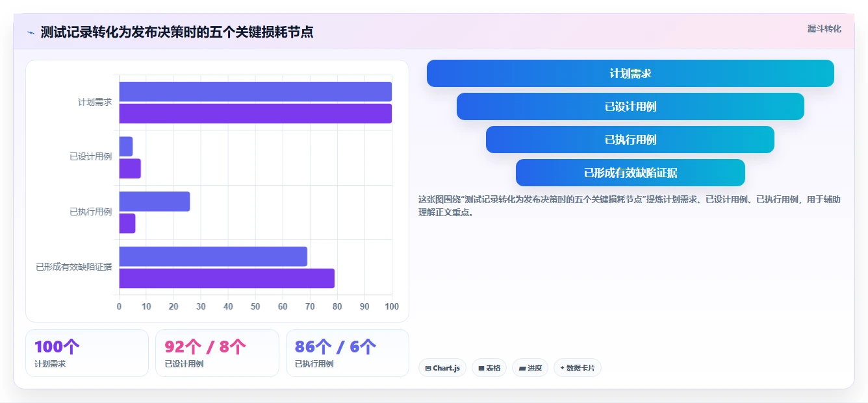Click the 100个 计划需求 stat card

pyautogui.click(x=87, y=353)
